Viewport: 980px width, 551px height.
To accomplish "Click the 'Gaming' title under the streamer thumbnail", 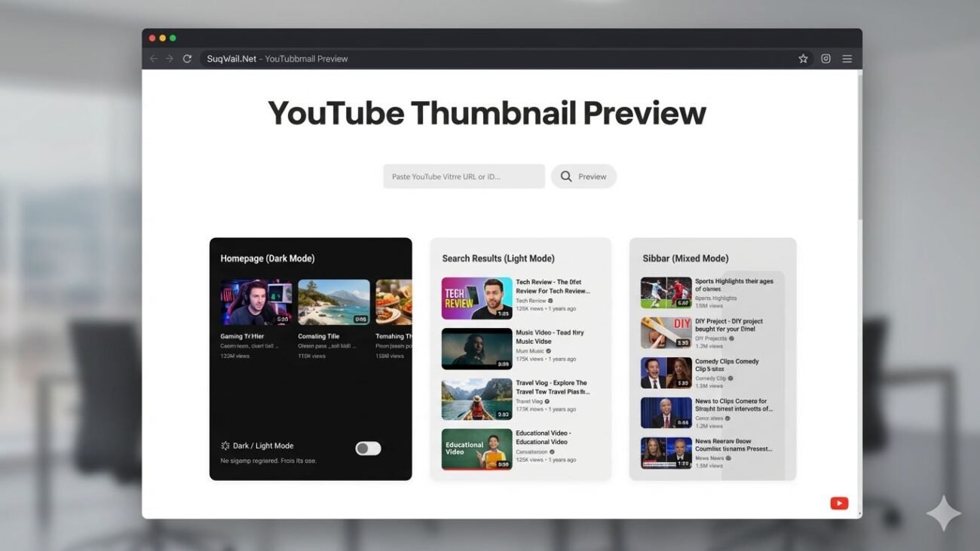I will 242,336.
